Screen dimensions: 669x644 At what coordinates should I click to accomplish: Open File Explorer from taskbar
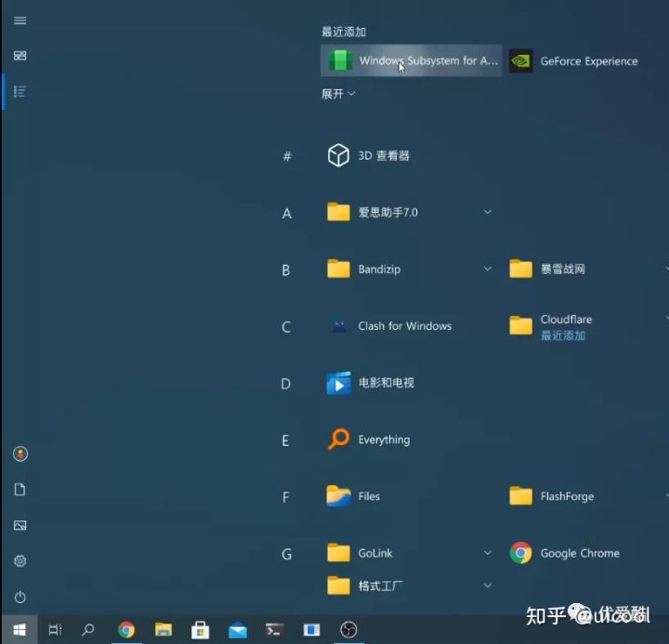(163, 629)
